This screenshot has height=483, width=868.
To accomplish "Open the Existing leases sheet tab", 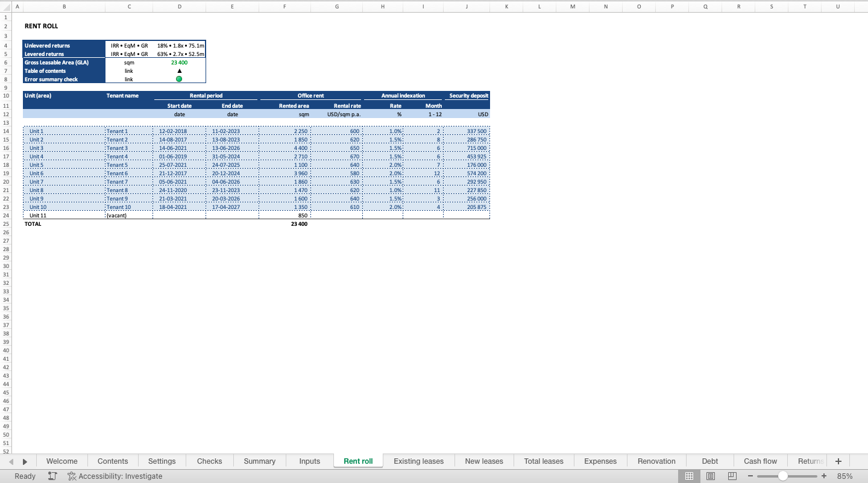I will (x=418, y=461).
